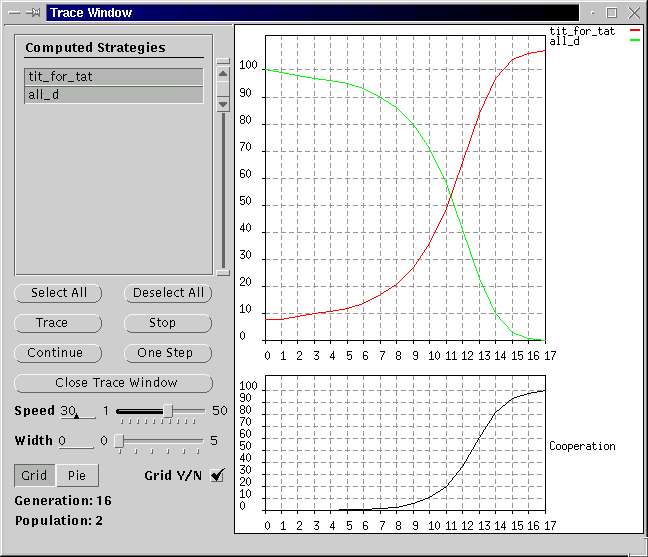Toggle the Grid Y/N checkbox
The image size is (648, 557).
[217, 476]
